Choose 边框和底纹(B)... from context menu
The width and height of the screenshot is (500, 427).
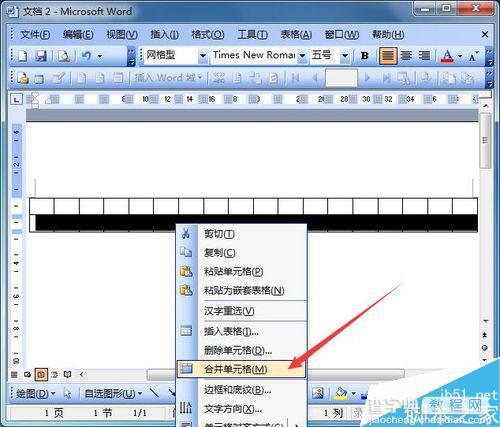[241, 390]
